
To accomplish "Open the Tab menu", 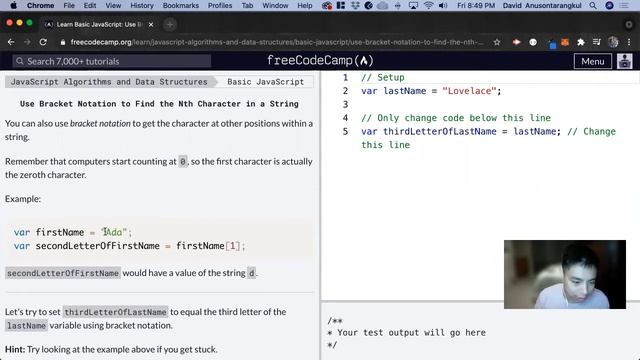I will [x=247, y=5].
